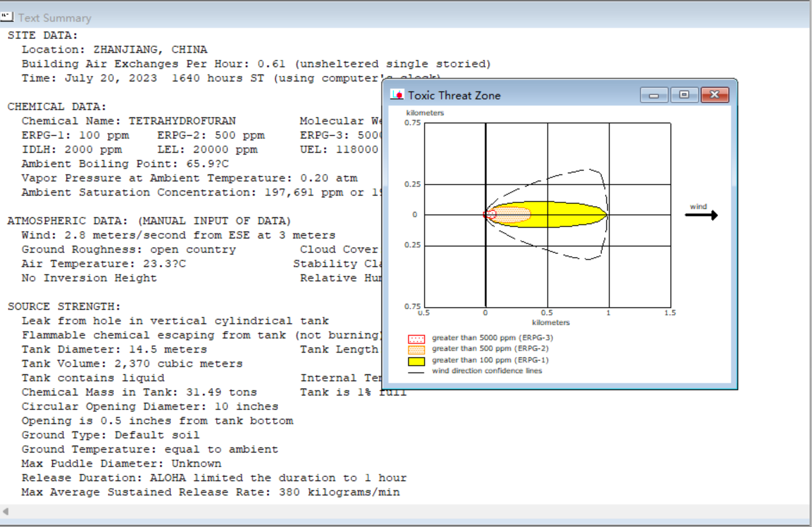Viewport: 812px width, 527px height.
Task: Click 'Max Puddle Diameter: Unknown' text
Action: pyautogui.click(x=122, y=464)
